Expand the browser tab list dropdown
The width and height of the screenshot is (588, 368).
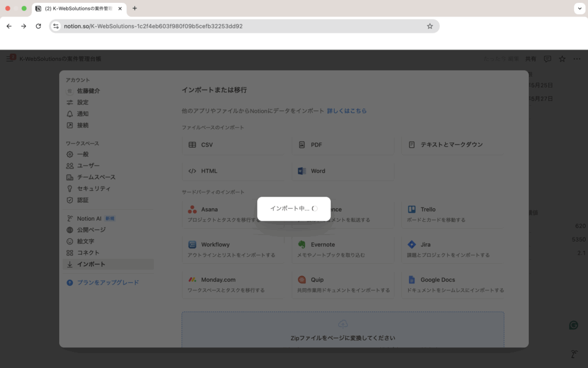coord(579,9)
